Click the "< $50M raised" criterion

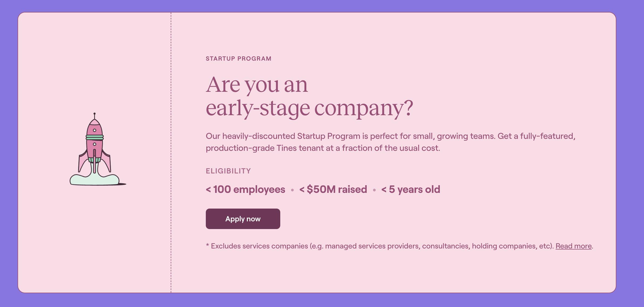pyautogui.click(x=333, y=189)
